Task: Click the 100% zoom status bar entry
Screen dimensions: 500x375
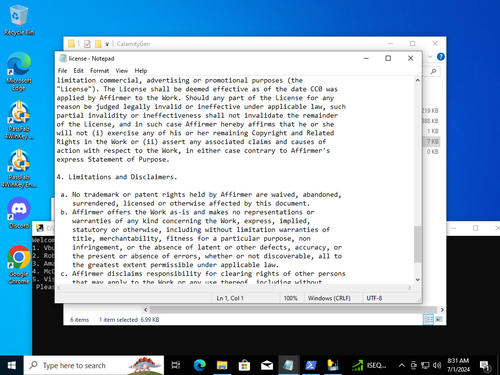Action: 290,298
